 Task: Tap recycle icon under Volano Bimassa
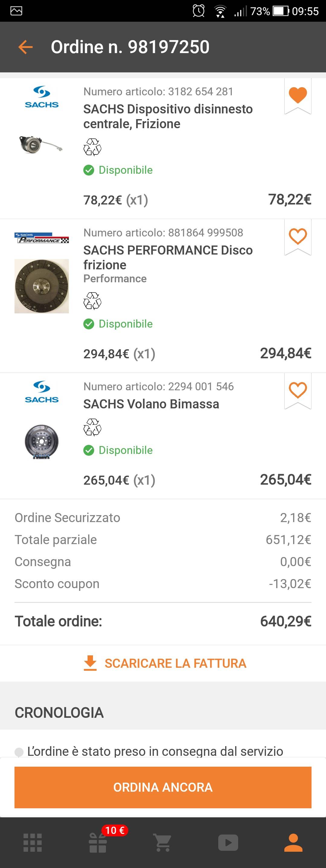pyautogui.click(x=92, y=427)
